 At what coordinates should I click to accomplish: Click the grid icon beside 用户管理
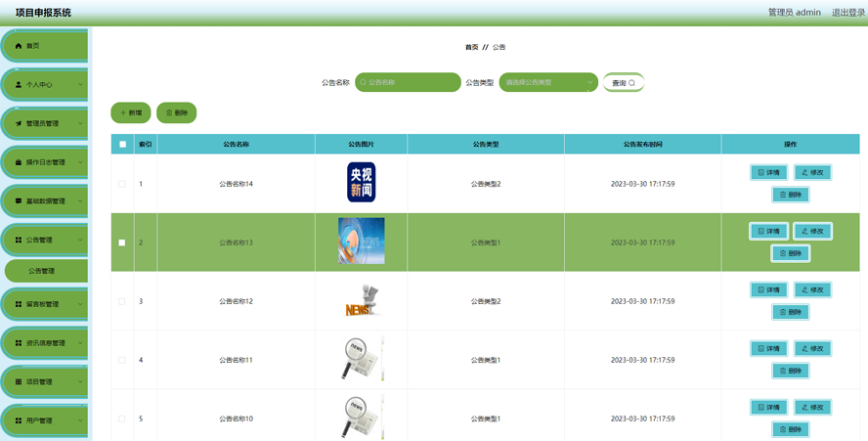click(x=19, y=420)
